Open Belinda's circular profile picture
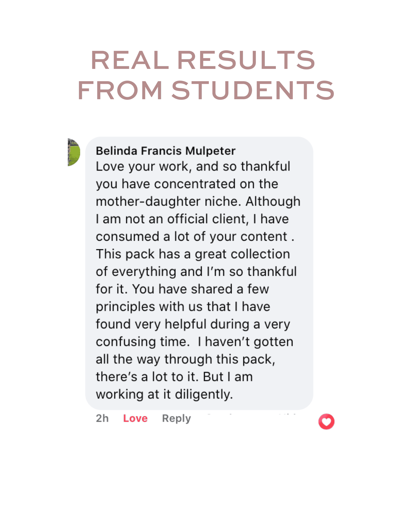411x532 pixels. coord(74,152)
